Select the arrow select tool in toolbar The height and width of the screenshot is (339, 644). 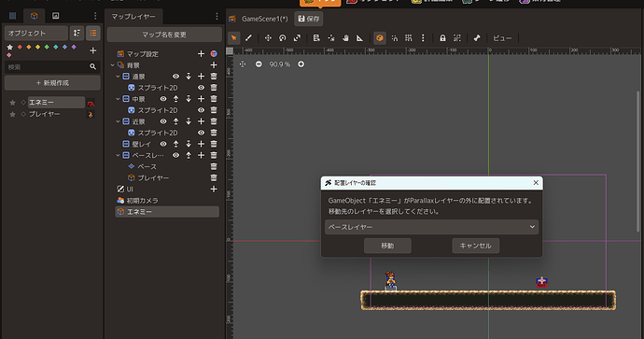coord(233,38)
